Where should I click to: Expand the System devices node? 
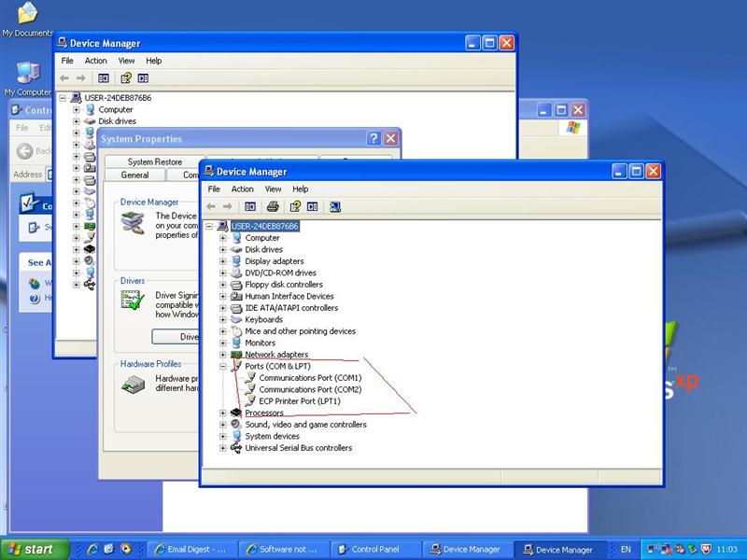click(x=222, y=436)
